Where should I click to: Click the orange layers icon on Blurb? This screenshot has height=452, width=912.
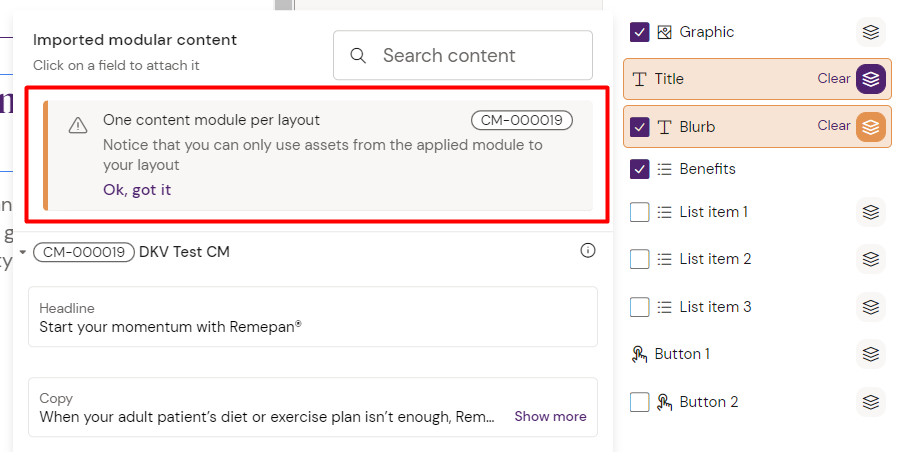pyautogui.click(x=871, y=127)
